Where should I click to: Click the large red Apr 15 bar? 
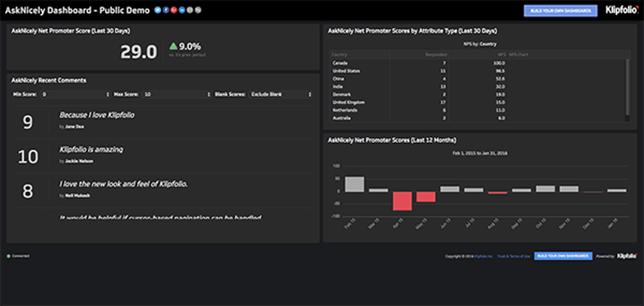click(402, 201)
